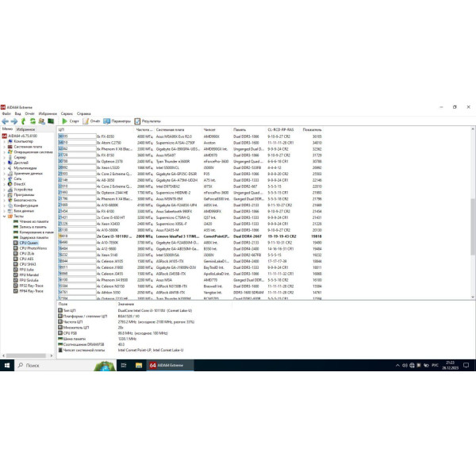
Task: Click the 4x Athlon 5350 score bar
Action: pyautogui.click(x=77, y=292)
